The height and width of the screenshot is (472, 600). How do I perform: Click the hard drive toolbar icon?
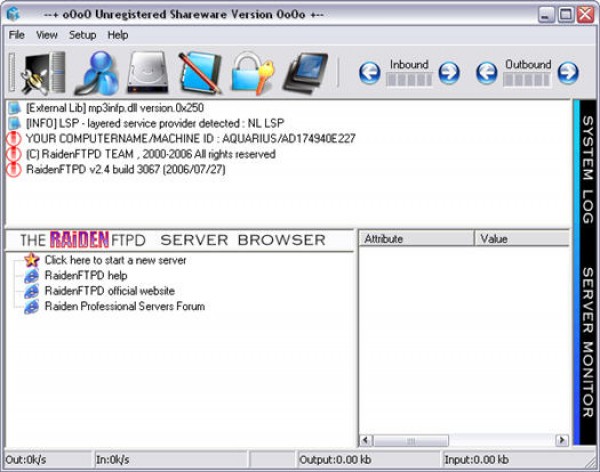[147, 72]
